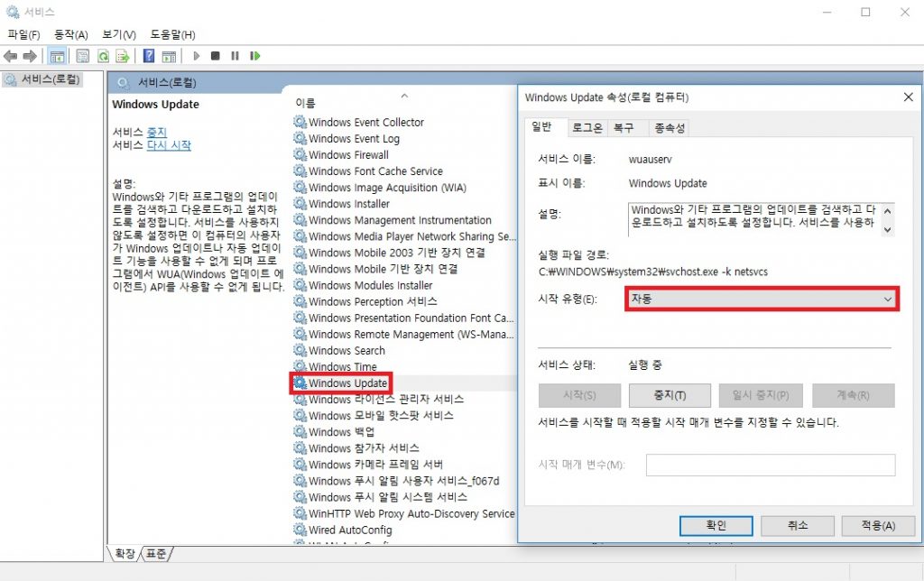Screen dimensions: 924x581
Task: Toggle the action pane toolbar icon
Action: pos(169,56)
